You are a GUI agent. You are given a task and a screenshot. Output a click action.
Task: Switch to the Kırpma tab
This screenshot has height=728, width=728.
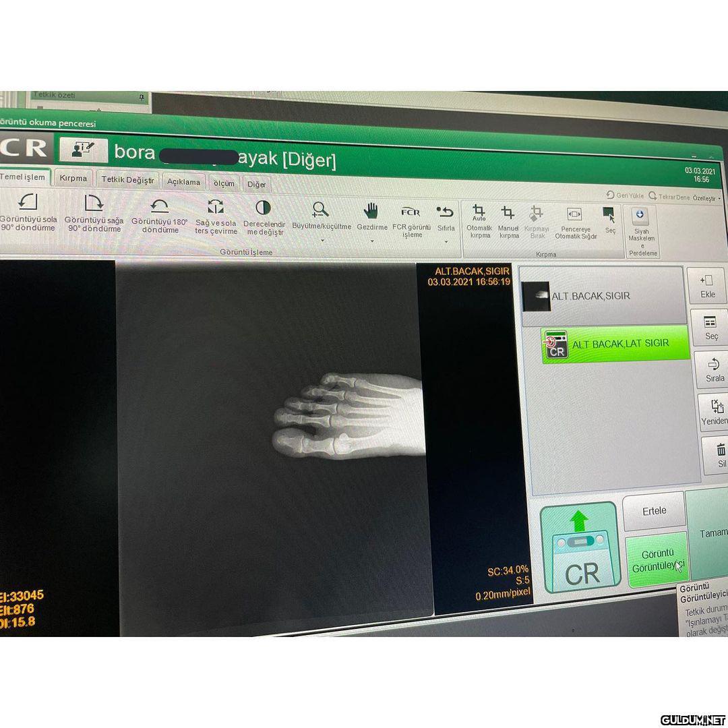73,179
